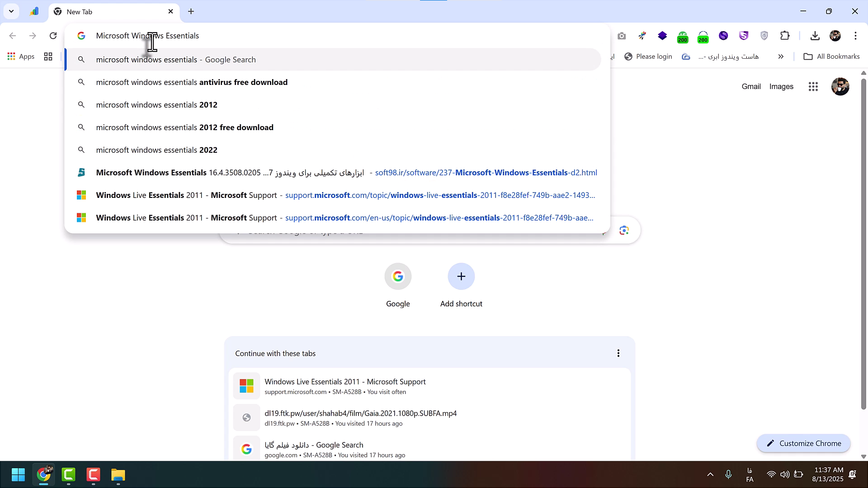Choose the 'microsoft windows essentials 2022' suggestion

pyautogui.click(x=333, y=150)
